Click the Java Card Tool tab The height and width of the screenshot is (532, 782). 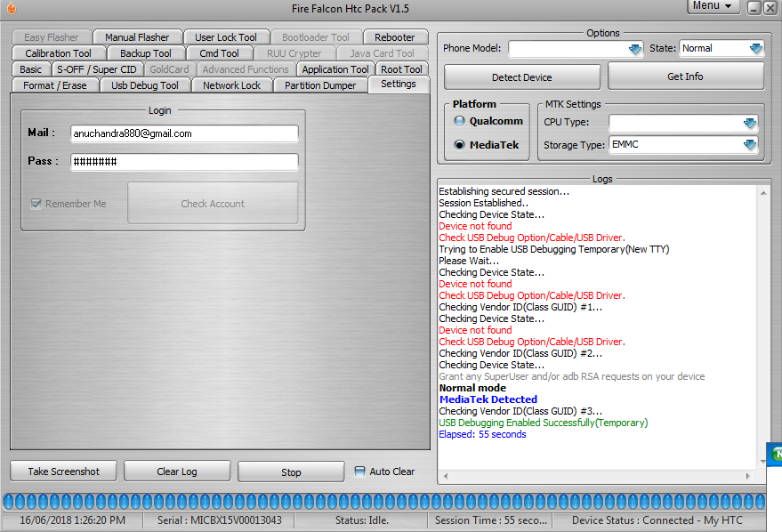382,53
